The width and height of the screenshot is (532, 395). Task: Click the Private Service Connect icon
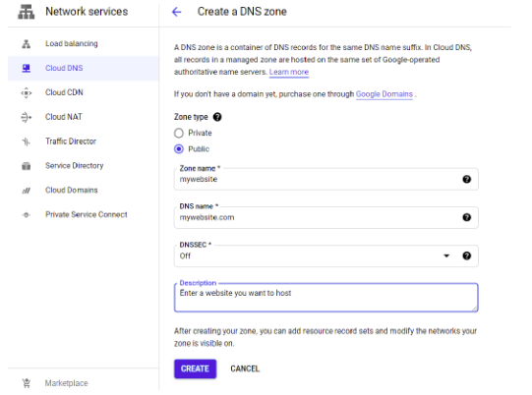pyautogui.click(x=27, y=214)
